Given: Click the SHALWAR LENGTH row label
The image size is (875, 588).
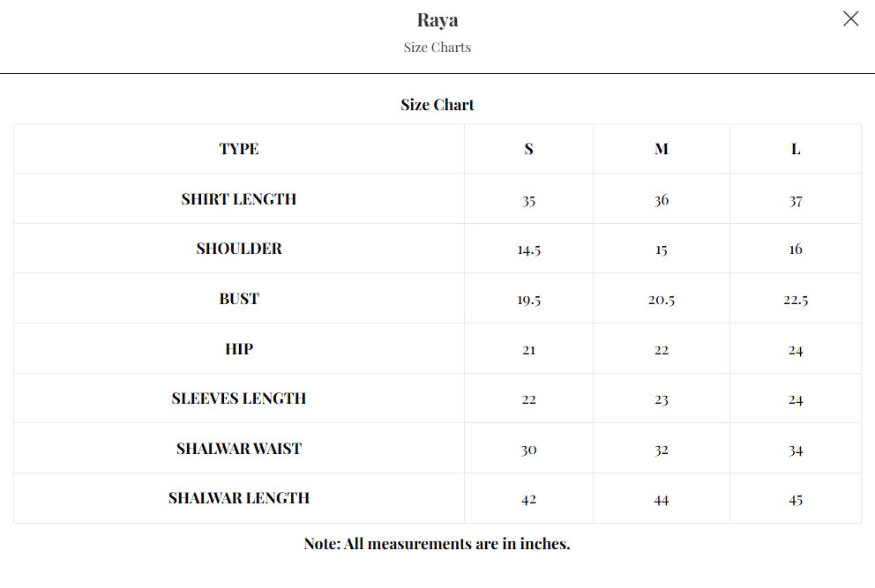Looking at the screenshot, I should [239, 498].
